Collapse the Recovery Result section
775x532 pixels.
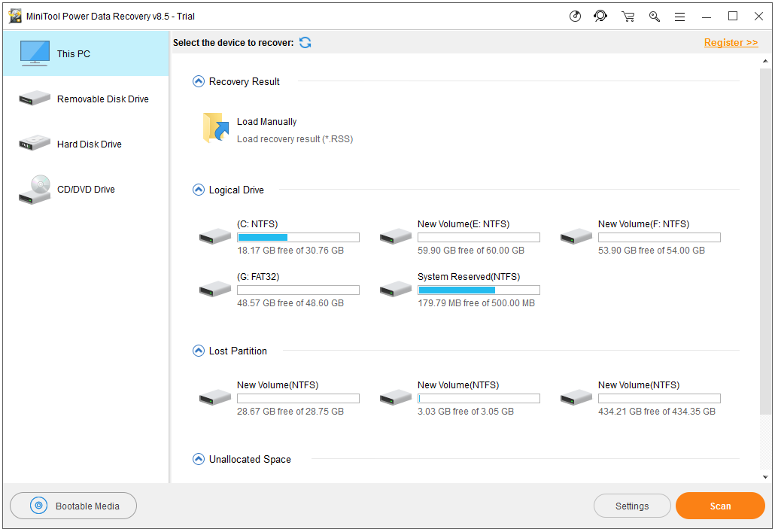pos(198,81)
